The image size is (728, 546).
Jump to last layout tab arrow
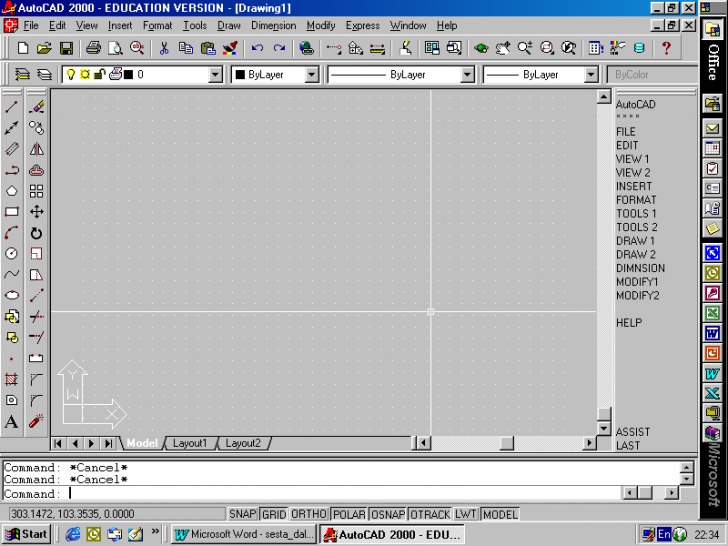(109, 443)
